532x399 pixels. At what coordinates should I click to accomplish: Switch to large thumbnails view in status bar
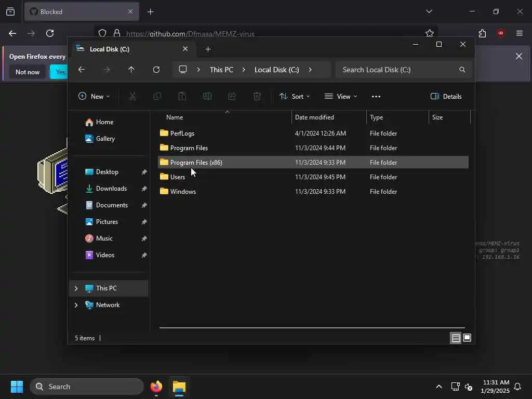point(467,338)
